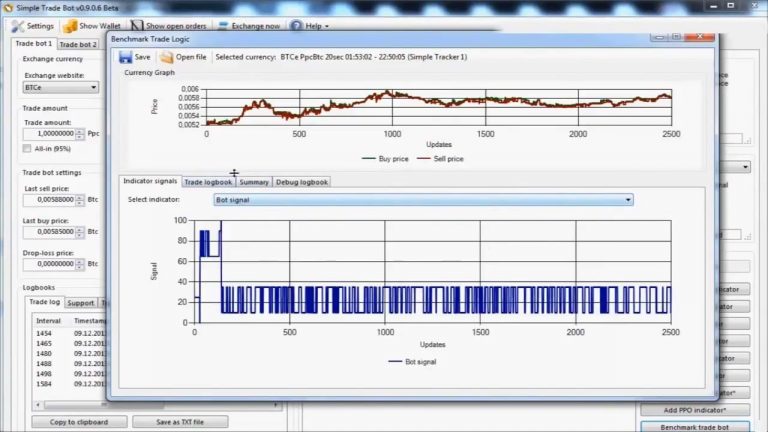Click the Last sell price field

(x=49, y=200)
